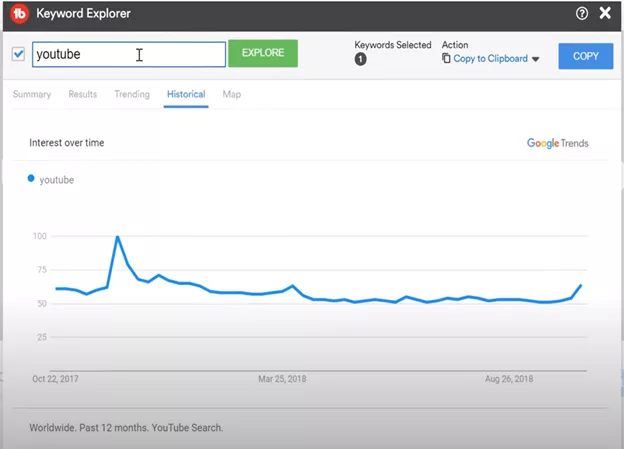Click the Keyword Explorer title text

83,14
